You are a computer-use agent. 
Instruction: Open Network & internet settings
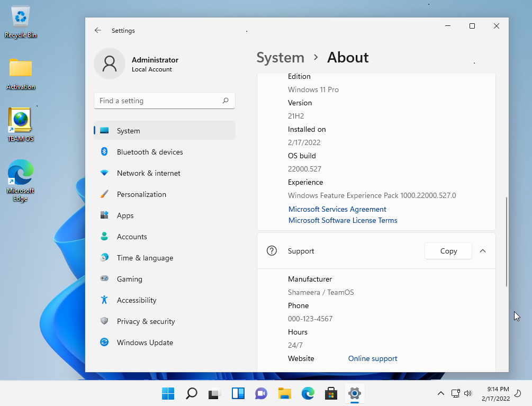pyautogui.click(x=164, y=173)
